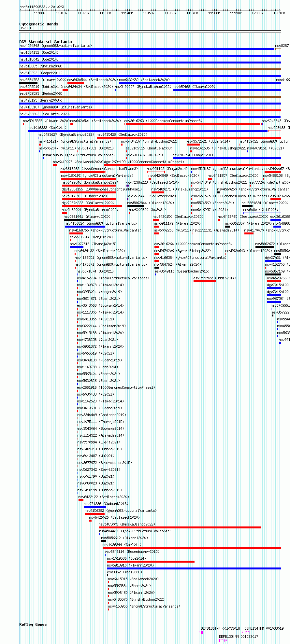Select nsv1149788 (John2014) label

click(97, 367)
